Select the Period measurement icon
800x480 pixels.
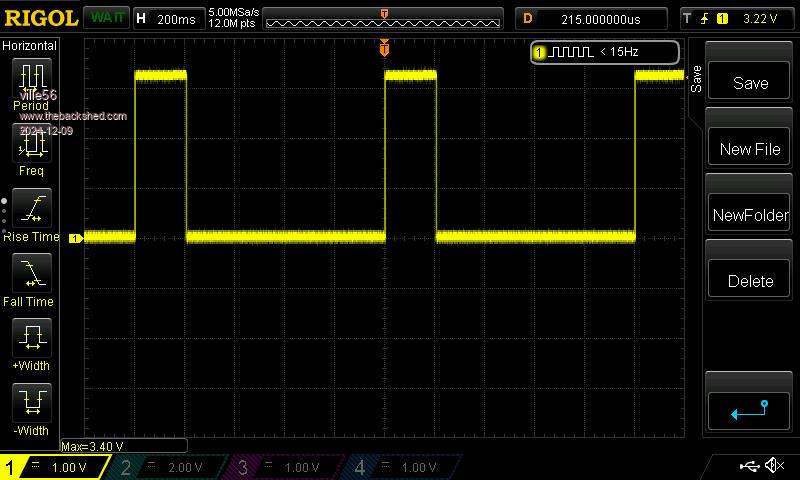31,79
